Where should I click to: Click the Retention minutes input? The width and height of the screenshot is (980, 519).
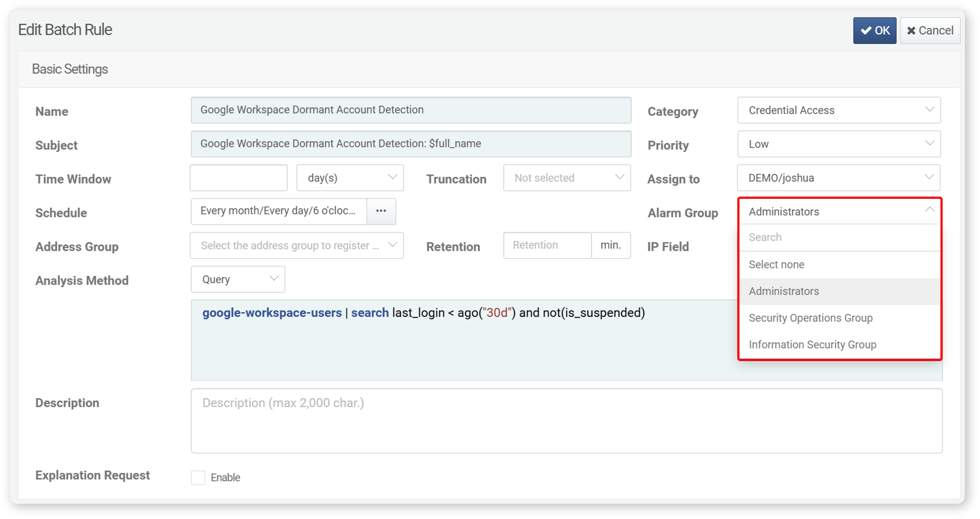[547, 245]
